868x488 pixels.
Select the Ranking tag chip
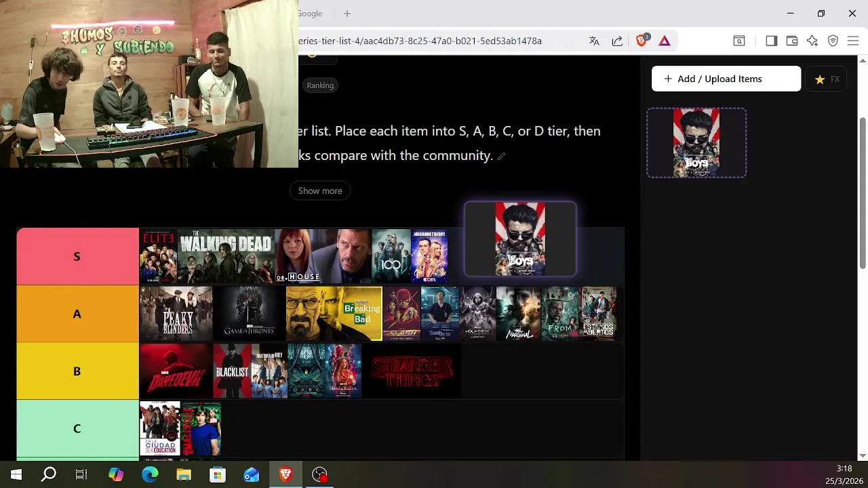[x=320, y=85]
